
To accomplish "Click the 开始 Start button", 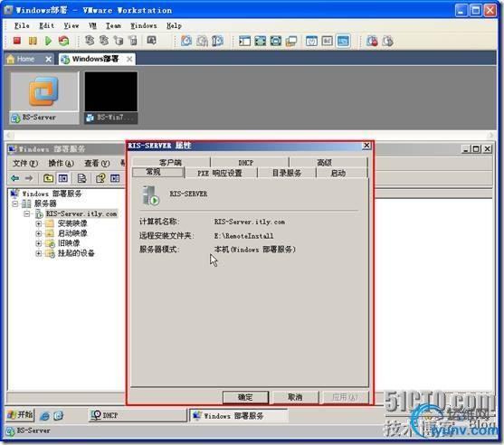I will pos(20,415).
